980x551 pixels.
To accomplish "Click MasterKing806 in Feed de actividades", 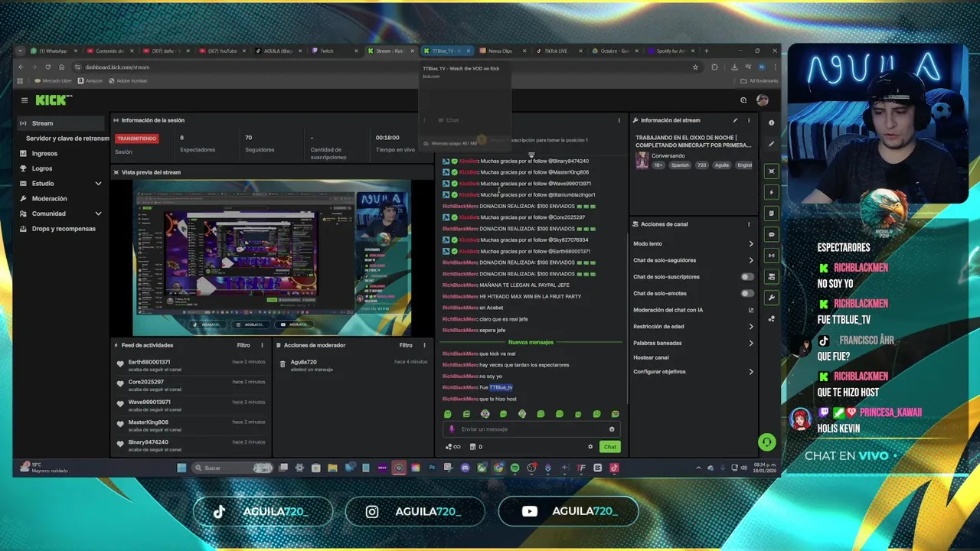I will [x=149, y=422].
